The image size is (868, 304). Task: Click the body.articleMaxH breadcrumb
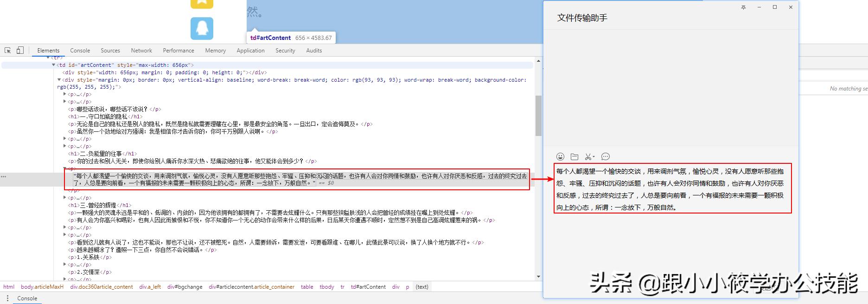click(42, 287)
